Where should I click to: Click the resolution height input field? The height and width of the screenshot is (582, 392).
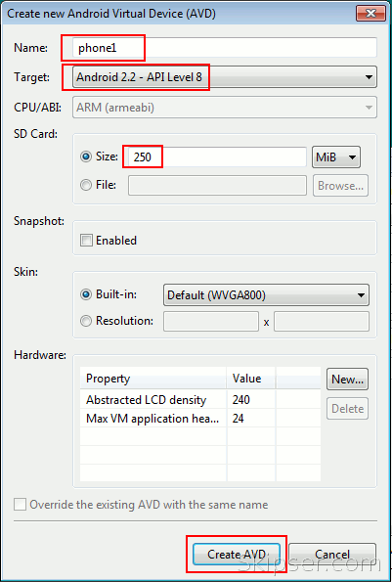[322, 322]
